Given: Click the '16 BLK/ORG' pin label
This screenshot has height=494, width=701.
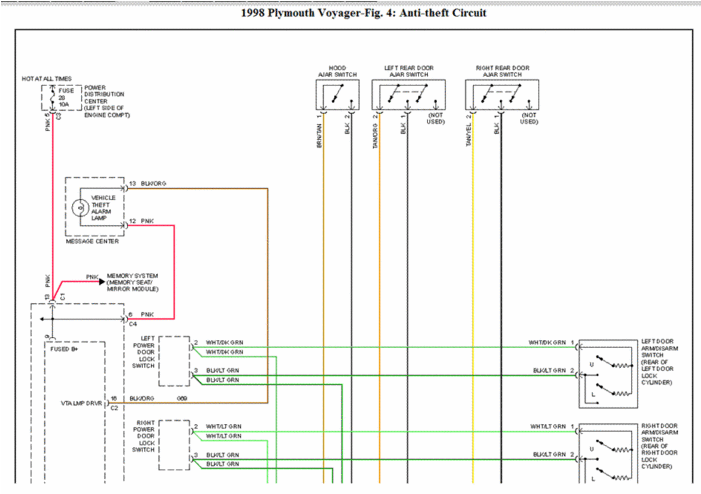Looking at the screenshot, I should pyautogui.click(x=132, y=398).
